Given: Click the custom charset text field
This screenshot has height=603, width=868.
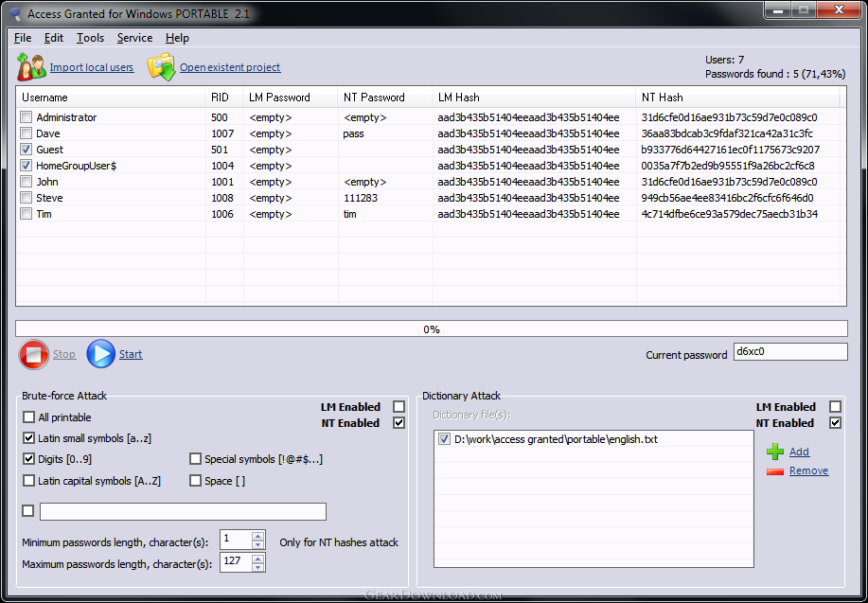Looking at the screenshot, I should (x=184, y=511).
